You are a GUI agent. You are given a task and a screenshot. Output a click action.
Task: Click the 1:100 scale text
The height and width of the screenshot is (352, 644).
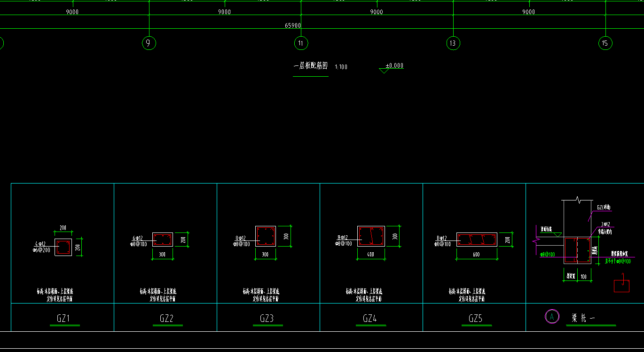pos(341,67)
